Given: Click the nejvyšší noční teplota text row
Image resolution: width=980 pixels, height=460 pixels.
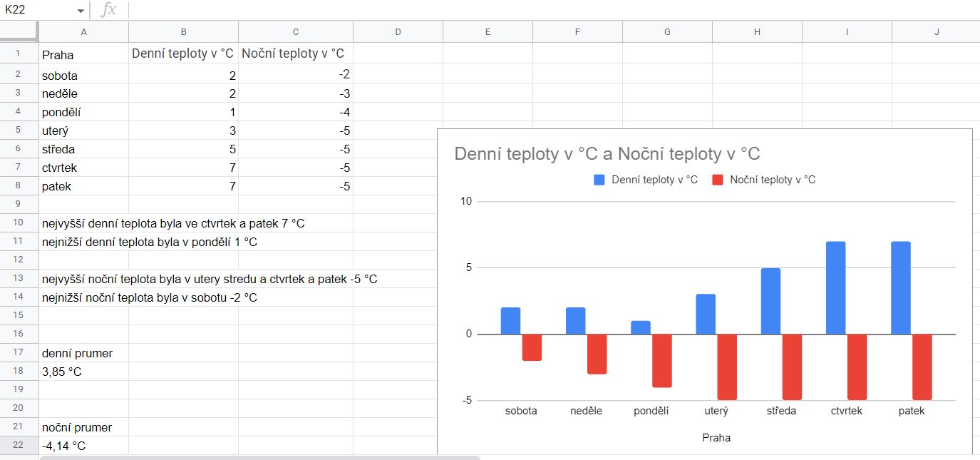Looking at the screenshot, I should [210, 279].
